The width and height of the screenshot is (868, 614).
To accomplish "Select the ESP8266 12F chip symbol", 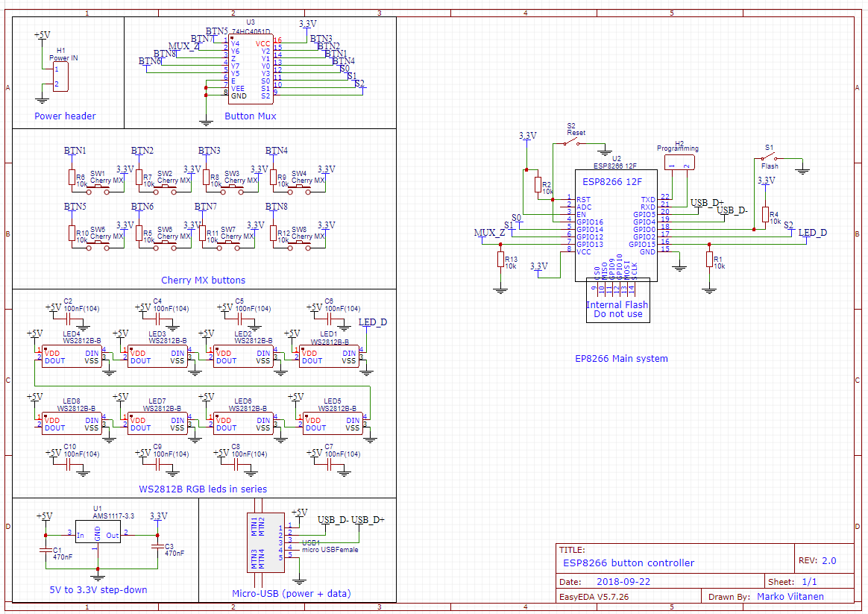I will coord(611,224).
